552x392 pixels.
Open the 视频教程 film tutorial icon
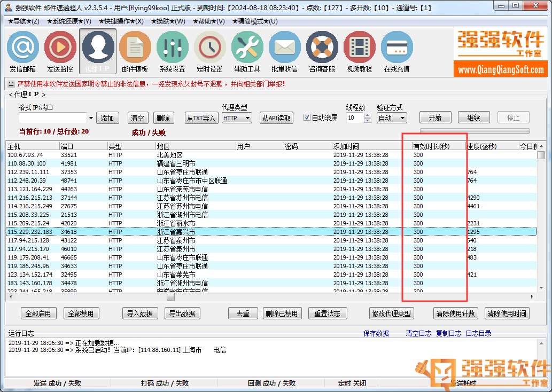click(x=360, y=51)
